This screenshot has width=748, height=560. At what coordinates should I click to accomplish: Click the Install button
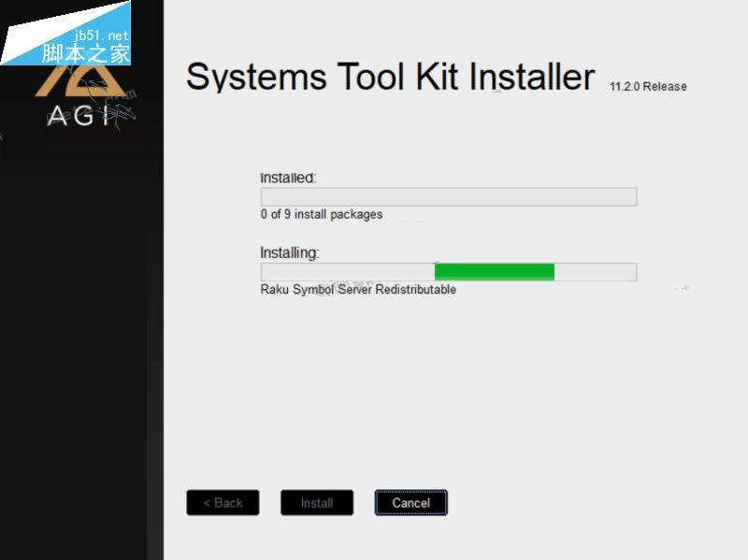pos(317,502)
